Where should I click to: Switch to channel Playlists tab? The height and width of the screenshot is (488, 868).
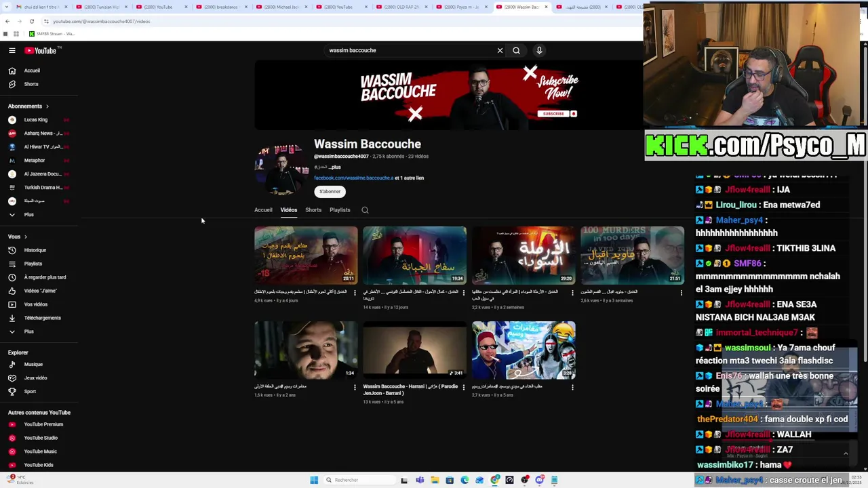pos(340,210)
